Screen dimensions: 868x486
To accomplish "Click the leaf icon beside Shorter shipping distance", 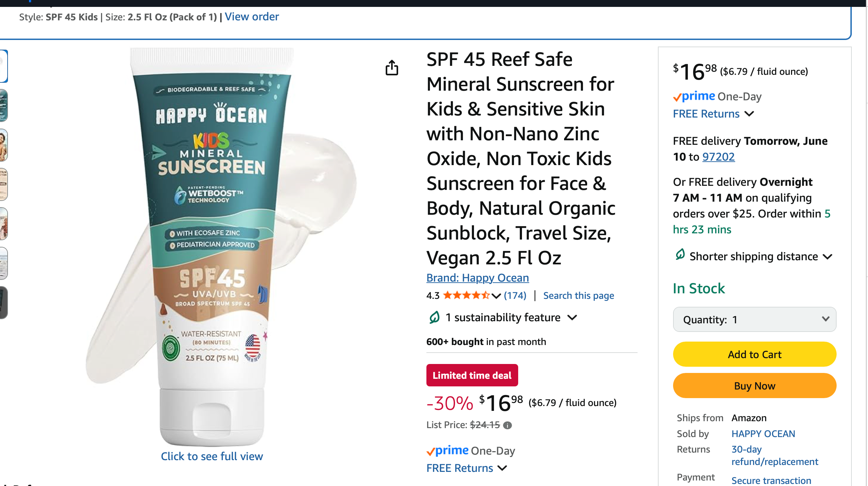I will pos(680,255).
